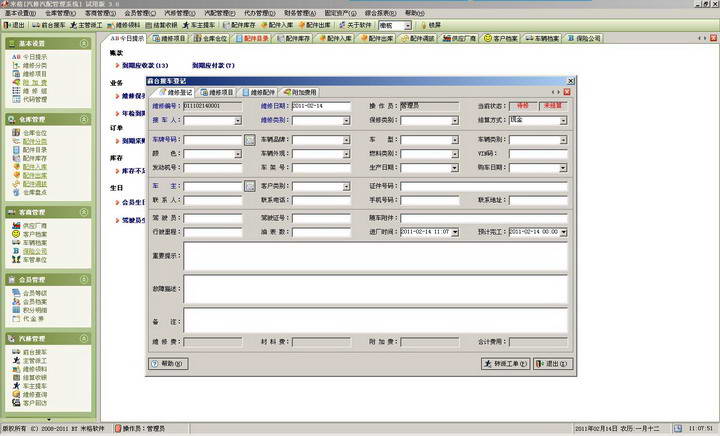Screen dimensions: 720x436
Task: Click 维修领料 in the toolbar
Action: 123,25
